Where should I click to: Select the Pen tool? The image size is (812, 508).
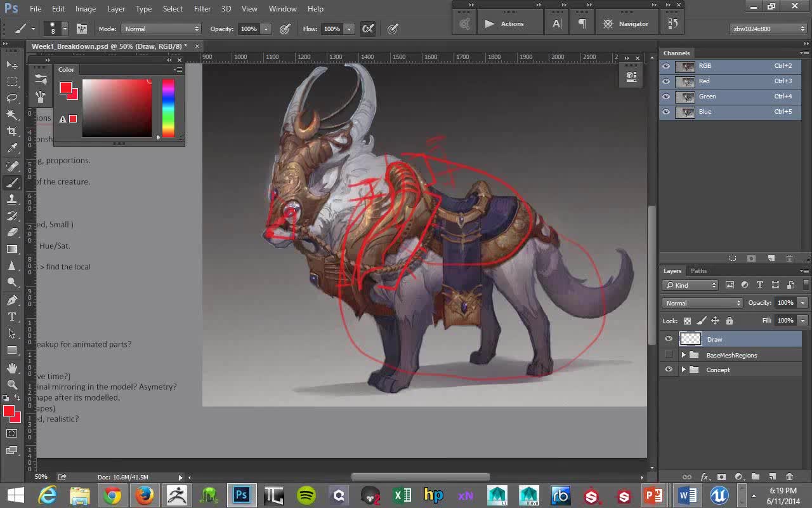12,300
